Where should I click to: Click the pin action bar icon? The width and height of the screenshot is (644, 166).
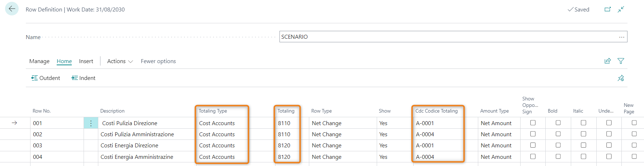(x=621, y=78)
